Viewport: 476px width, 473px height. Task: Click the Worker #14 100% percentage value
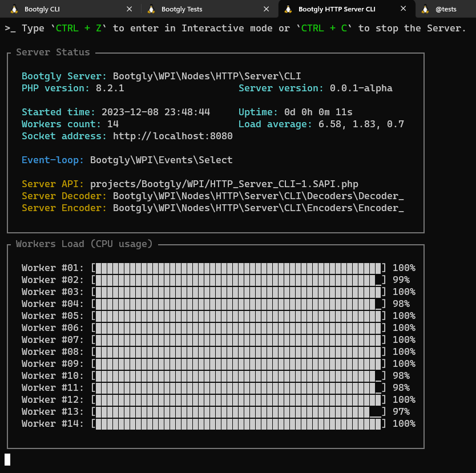[404, 424]
